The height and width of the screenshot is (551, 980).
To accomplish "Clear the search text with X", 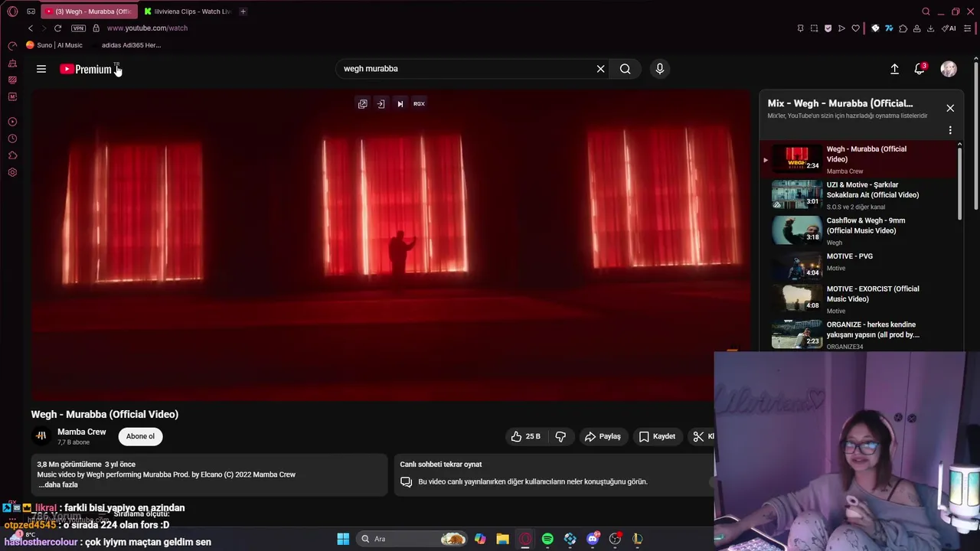I will click(600, 69).
